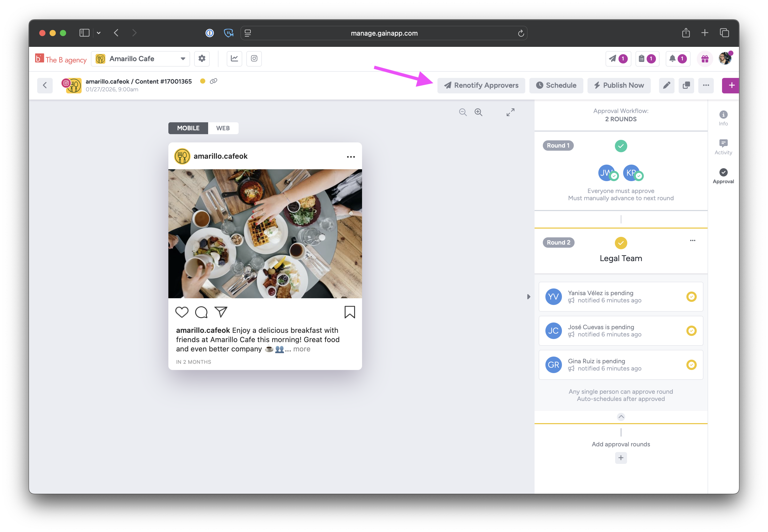Switch preview to WEB tab
768x532 pixels.
point(223,128)
